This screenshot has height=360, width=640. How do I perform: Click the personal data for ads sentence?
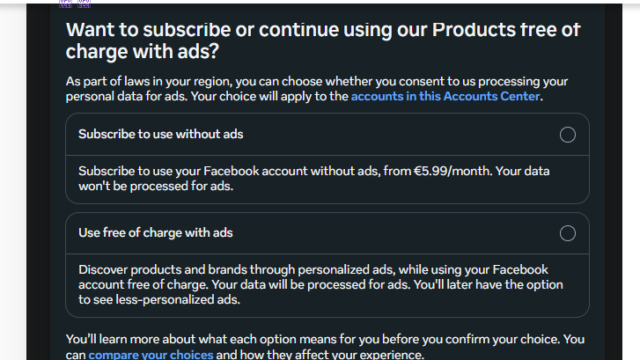point(127,96)
